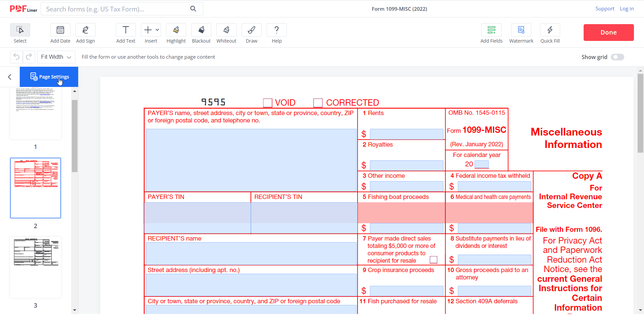
Task: Open page 2 thumbnail
Action: point(36,188)
